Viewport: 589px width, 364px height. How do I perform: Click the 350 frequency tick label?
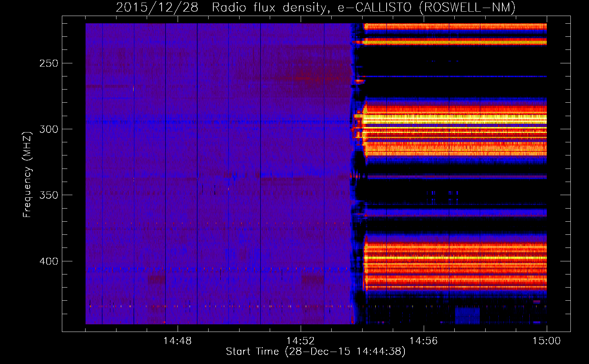[x=48, y=195]
